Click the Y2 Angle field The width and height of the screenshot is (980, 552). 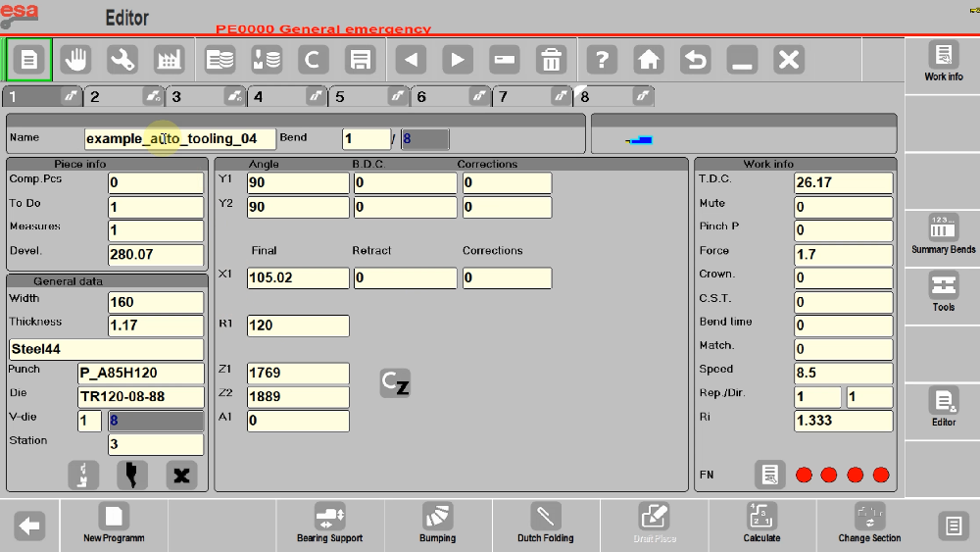pos(298,207)
